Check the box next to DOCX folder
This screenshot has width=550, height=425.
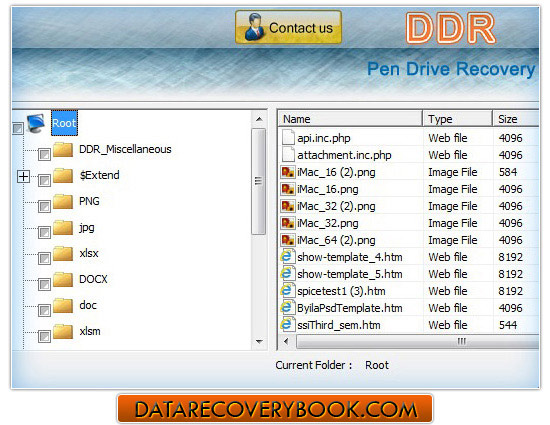44,284
